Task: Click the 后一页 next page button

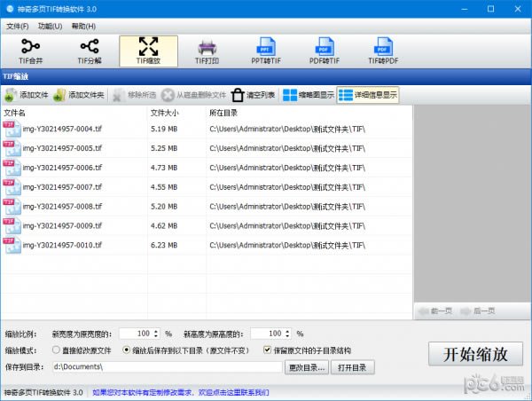Action: tap(479, 311)
